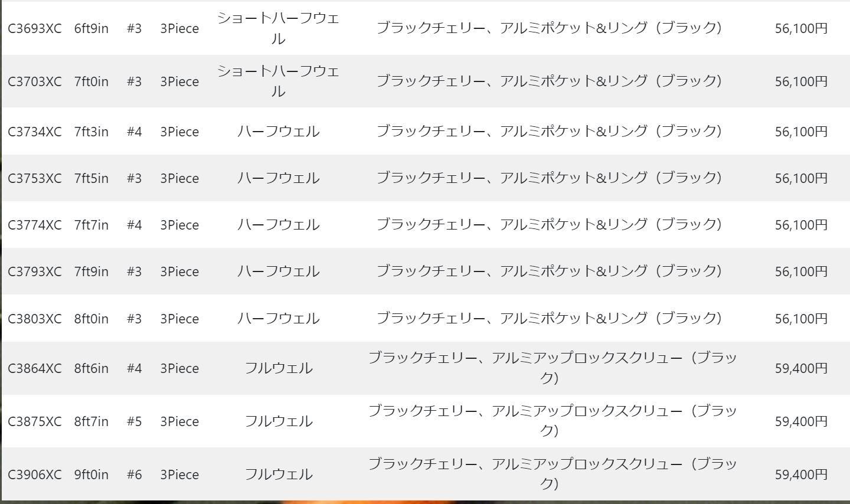Click model code C3753XC
The height and width of the screenshot is (504, 850).
35,178
